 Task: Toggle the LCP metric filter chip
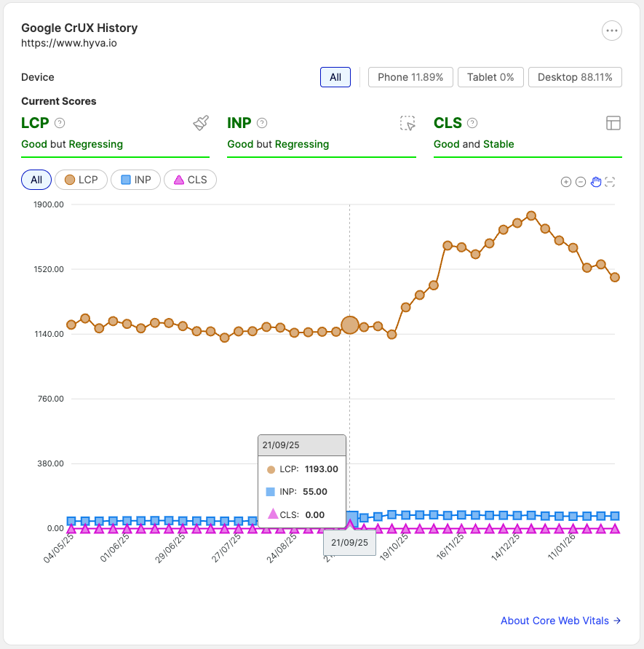click(81, 180)
